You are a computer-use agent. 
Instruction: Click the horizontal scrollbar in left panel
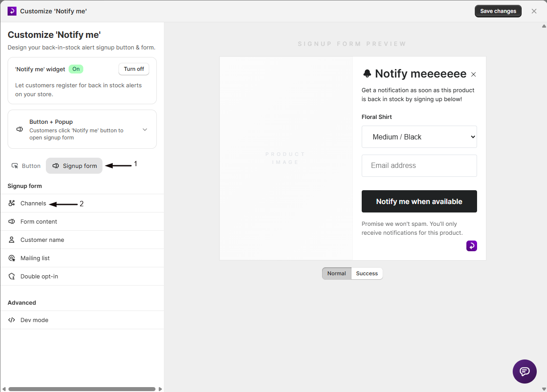(82, 389)
